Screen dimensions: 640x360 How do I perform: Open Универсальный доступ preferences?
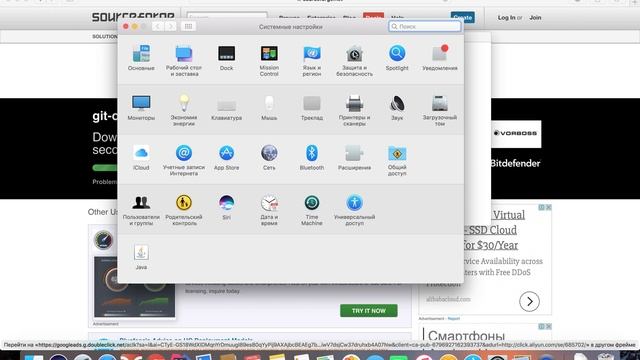click(x=354, y=210)
